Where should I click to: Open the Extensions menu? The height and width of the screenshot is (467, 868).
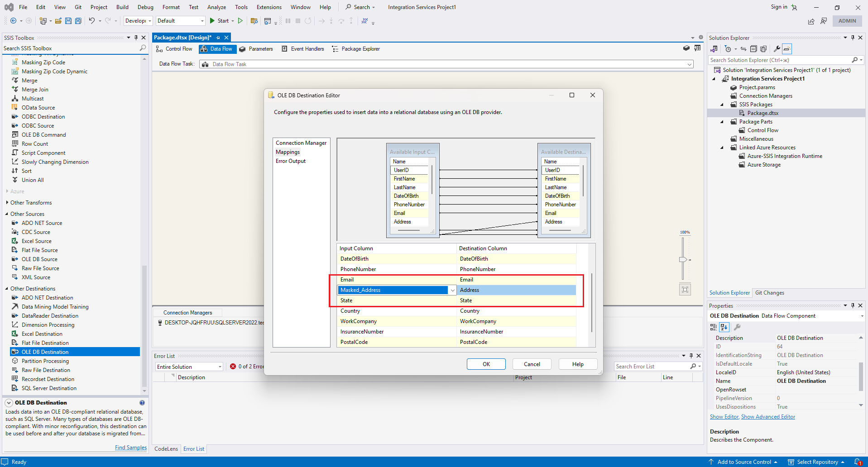269,7
